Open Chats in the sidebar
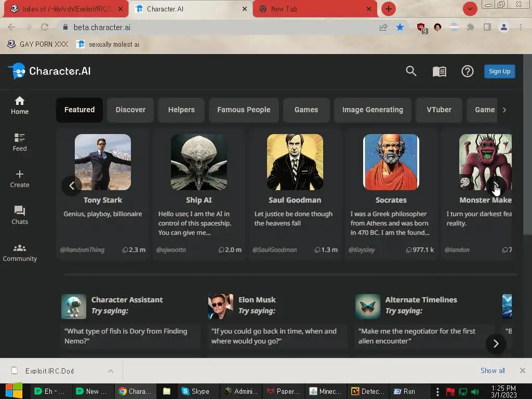This screenshot has width=532, height=399. coord(20,216)
